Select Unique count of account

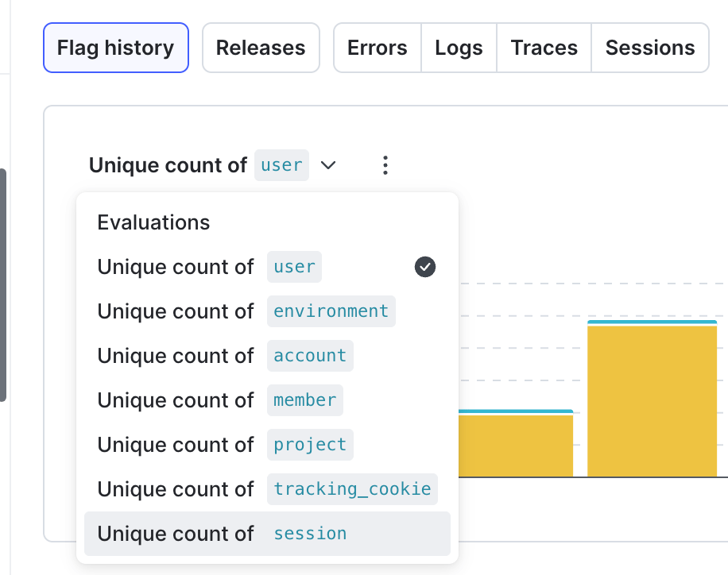coord(267,356)
